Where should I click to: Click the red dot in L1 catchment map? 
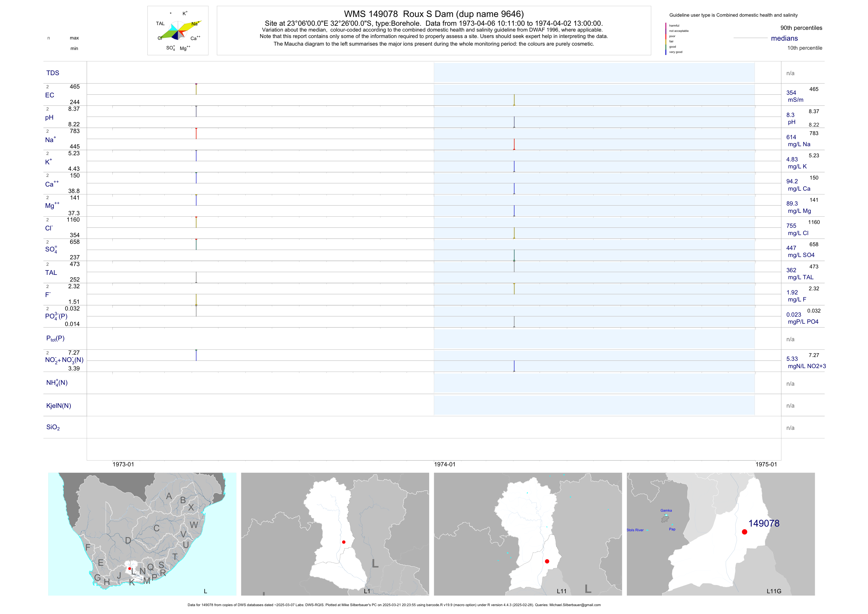(344, 542)
